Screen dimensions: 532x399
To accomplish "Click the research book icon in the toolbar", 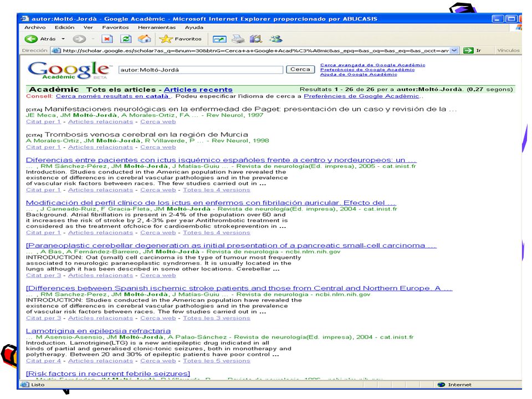I will 256,39.
